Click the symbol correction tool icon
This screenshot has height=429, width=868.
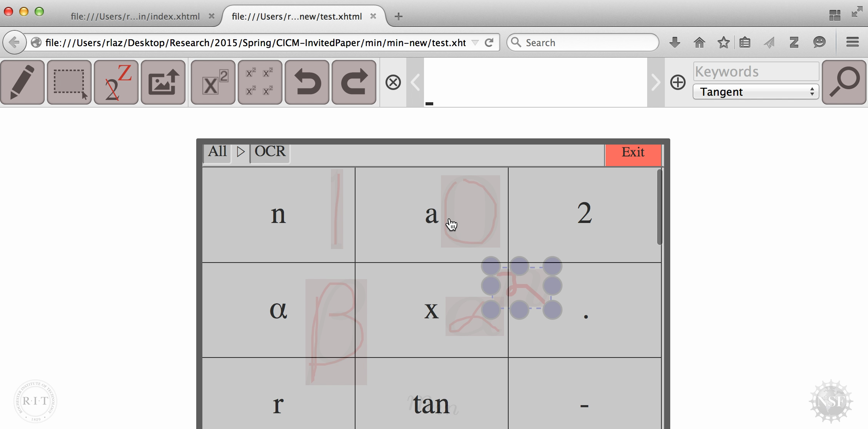tap(116, 82)
